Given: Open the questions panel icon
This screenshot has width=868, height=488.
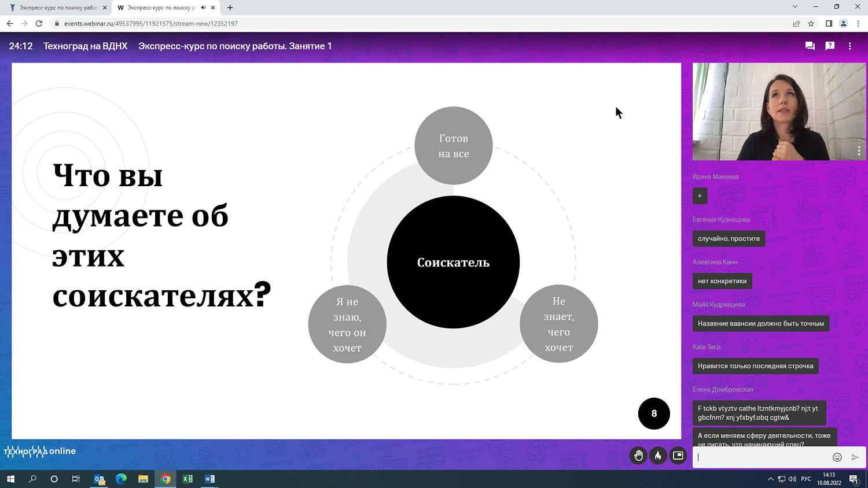Looking at the screenshot, I should [830, 46].
